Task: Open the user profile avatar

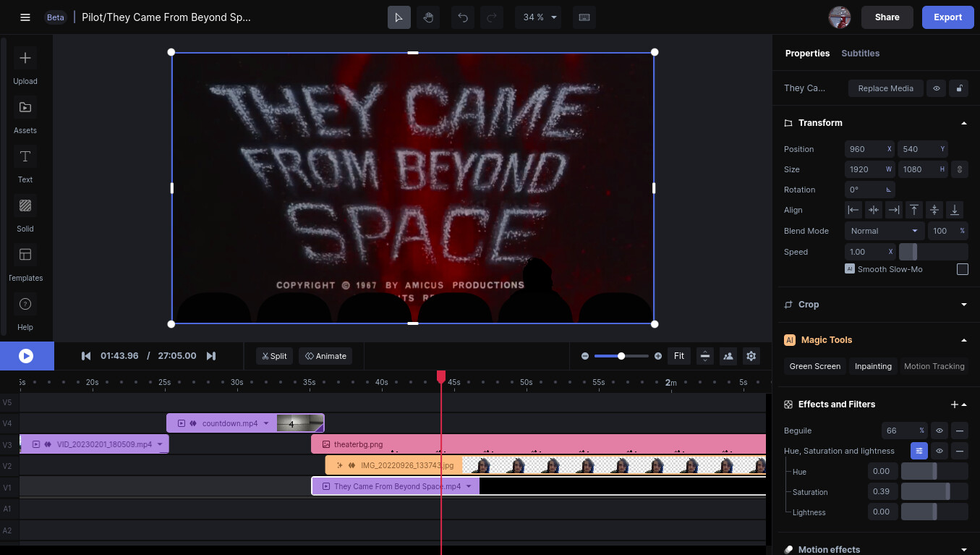Action: 839,17
